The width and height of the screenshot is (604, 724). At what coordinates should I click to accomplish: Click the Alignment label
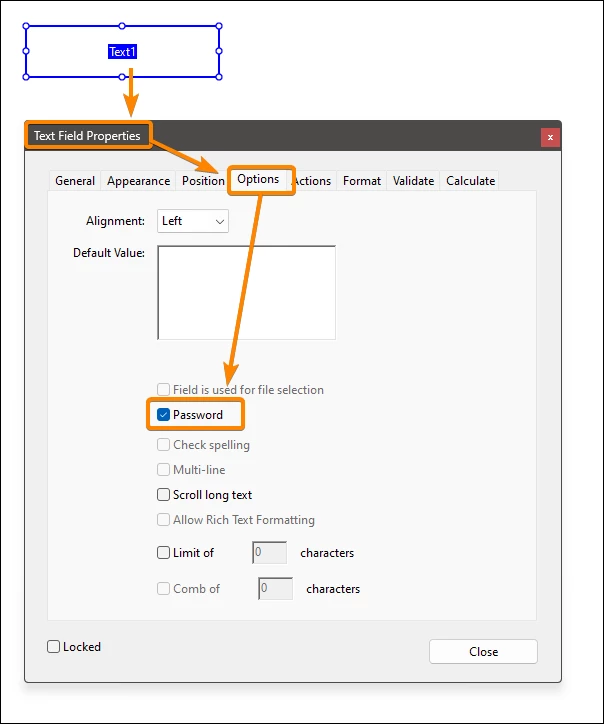coord(115,221)
